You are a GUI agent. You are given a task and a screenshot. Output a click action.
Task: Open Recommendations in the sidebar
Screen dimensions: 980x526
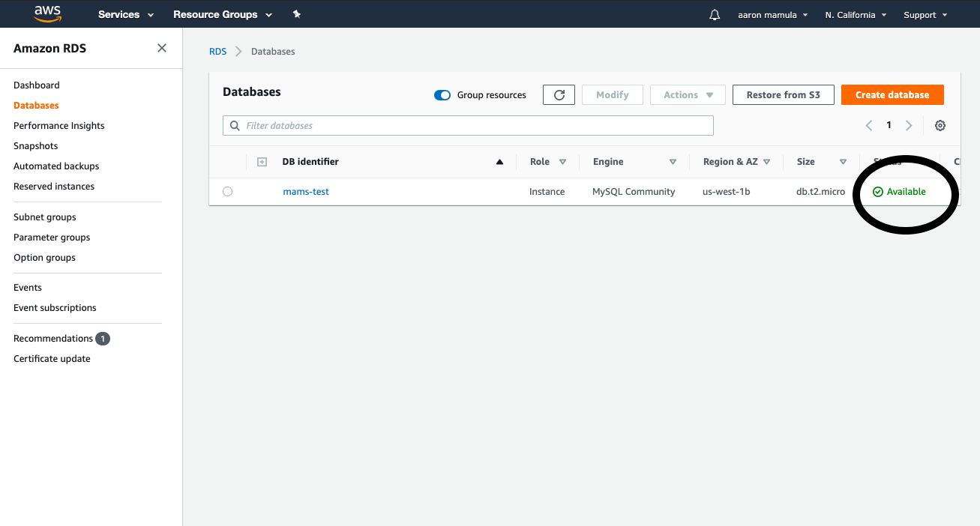(53, 339)
